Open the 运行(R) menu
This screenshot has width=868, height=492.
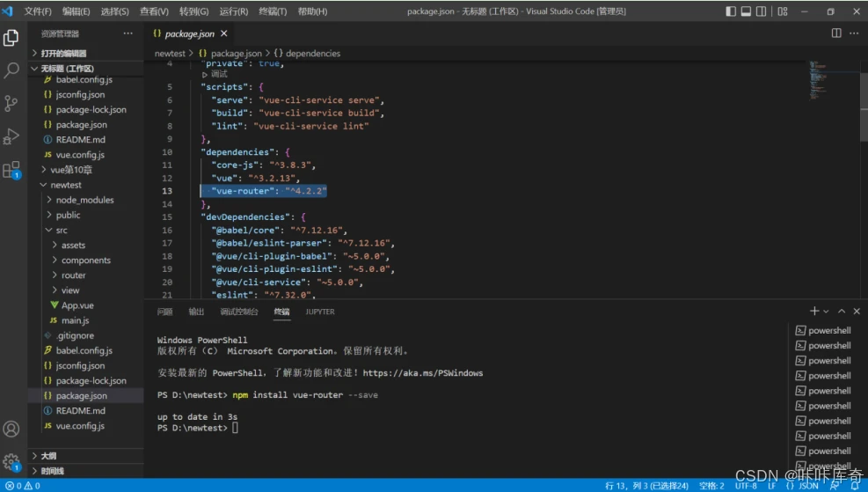tap(234, 11)
